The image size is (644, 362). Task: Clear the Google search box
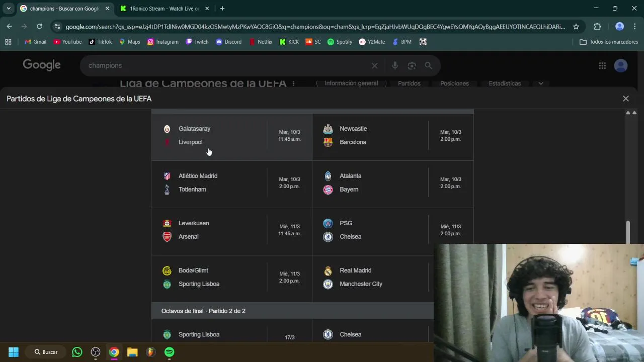(x=374, y=65)
